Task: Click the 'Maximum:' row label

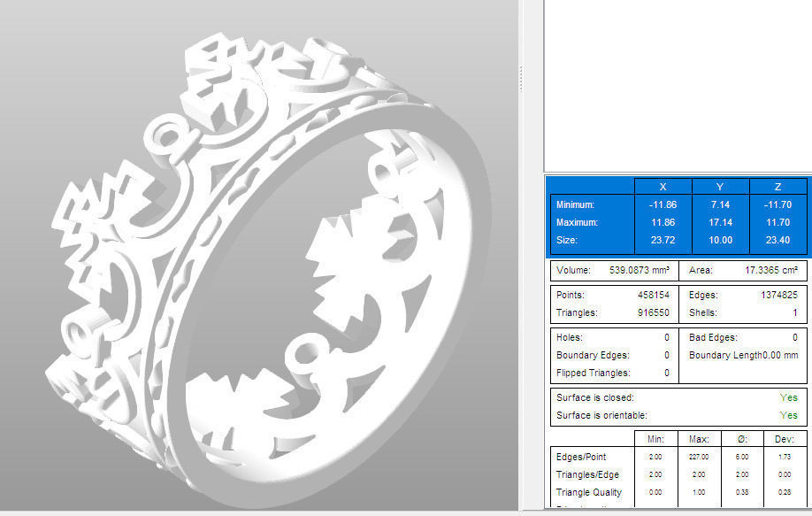Action: pyautogui.click(x=577, y=222)
